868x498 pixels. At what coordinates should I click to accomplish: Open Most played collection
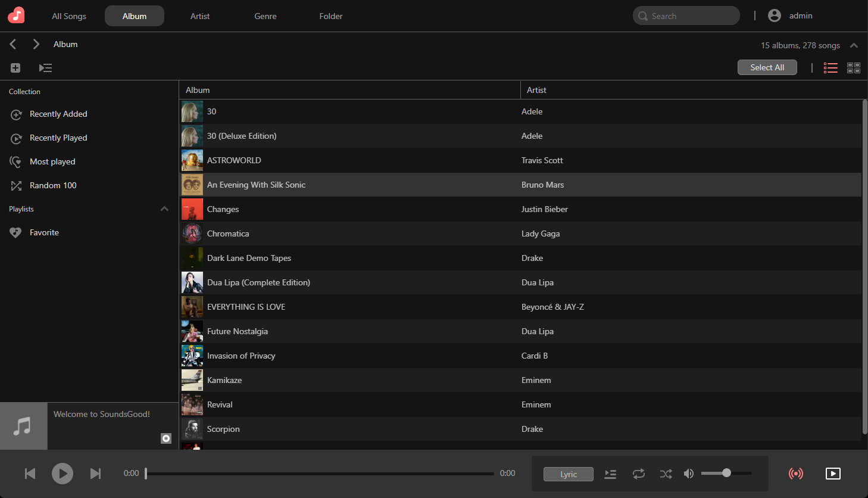[x=52, y=161]
